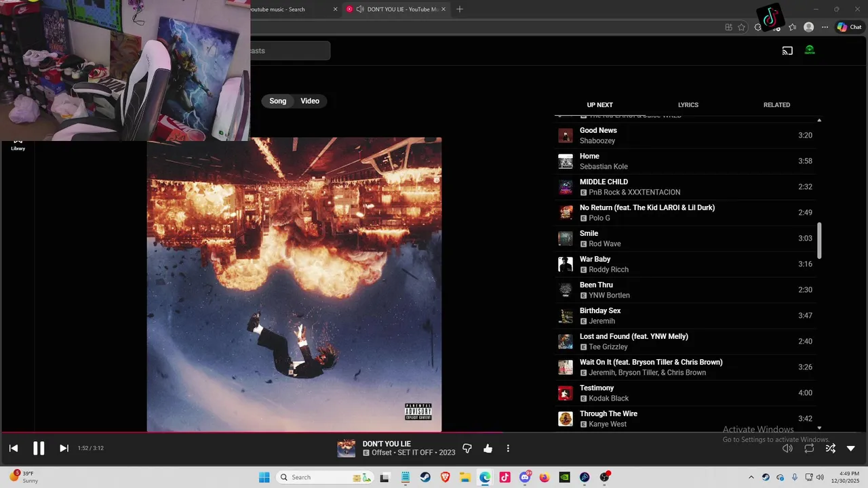Close the youtube music - Search tab

coord(335,9)
